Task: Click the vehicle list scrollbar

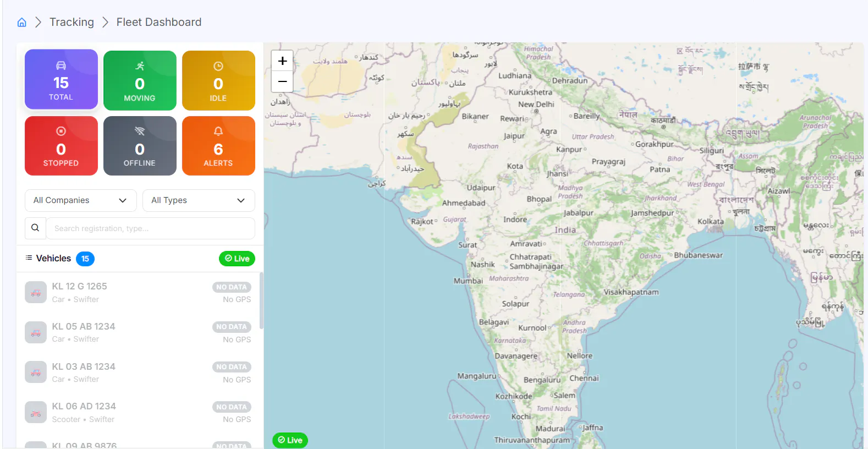Action: pos(261,301)
